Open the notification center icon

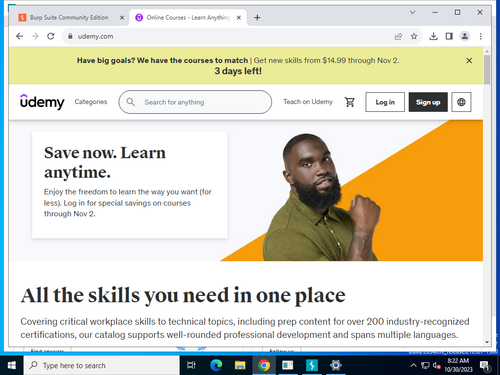[485, 366]
